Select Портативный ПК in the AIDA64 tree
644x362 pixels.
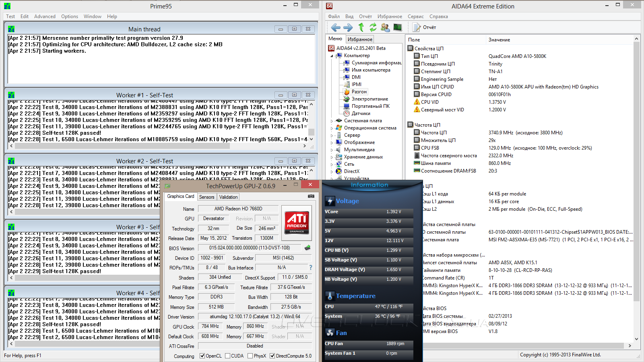pos(371,106)
